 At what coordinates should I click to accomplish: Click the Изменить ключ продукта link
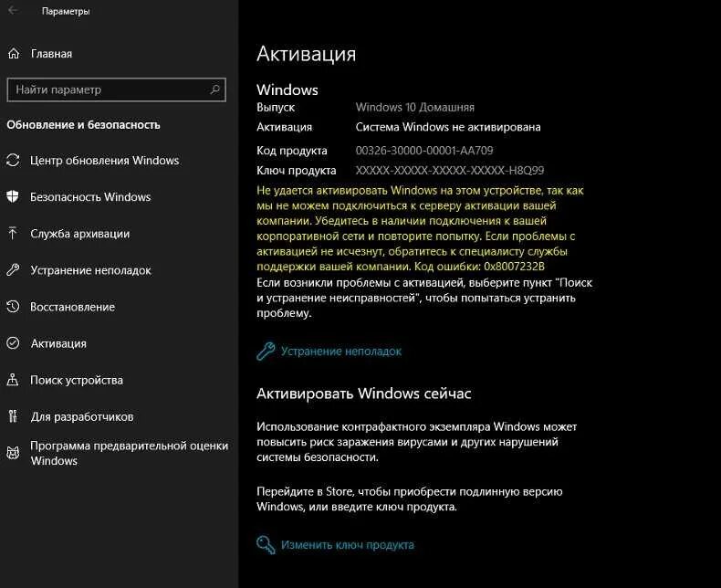(347, 545)
